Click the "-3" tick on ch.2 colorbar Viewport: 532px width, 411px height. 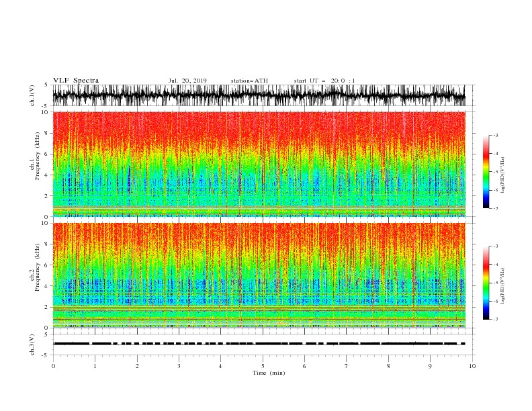495,246
